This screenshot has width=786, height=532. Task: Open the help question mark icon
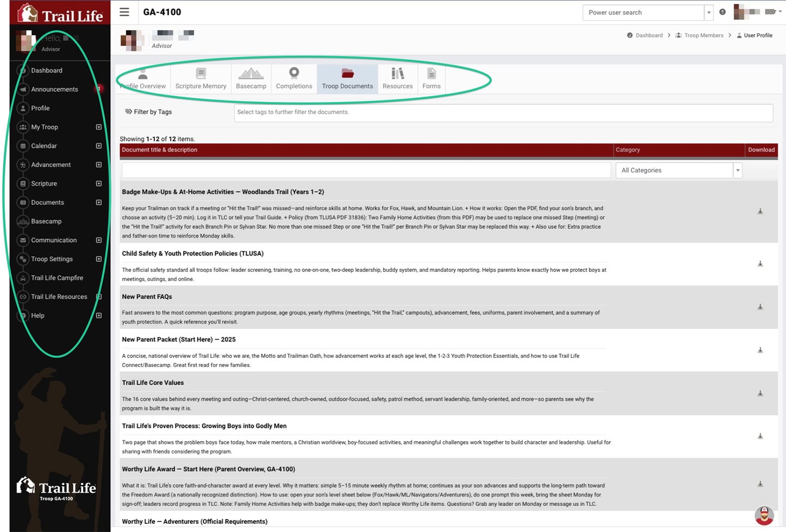click(x=722, y=12)
